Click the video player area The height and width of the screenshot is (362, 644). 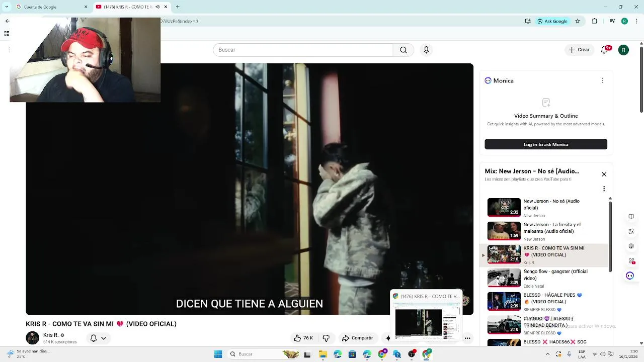(250, 189)
